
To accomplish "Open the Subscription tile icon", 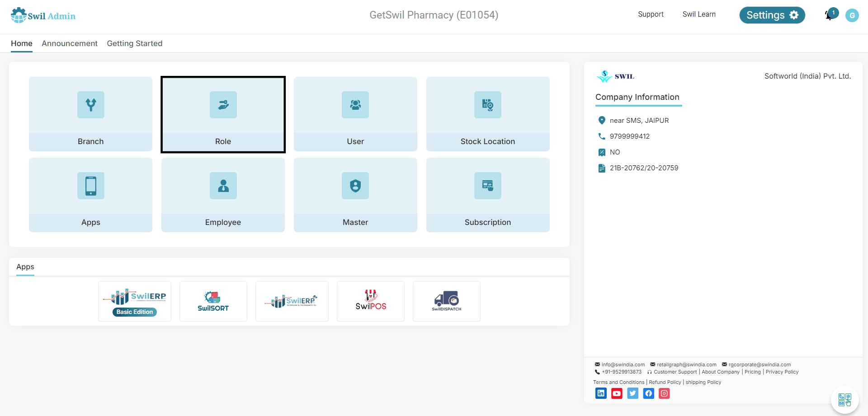I will click(488, 186).
